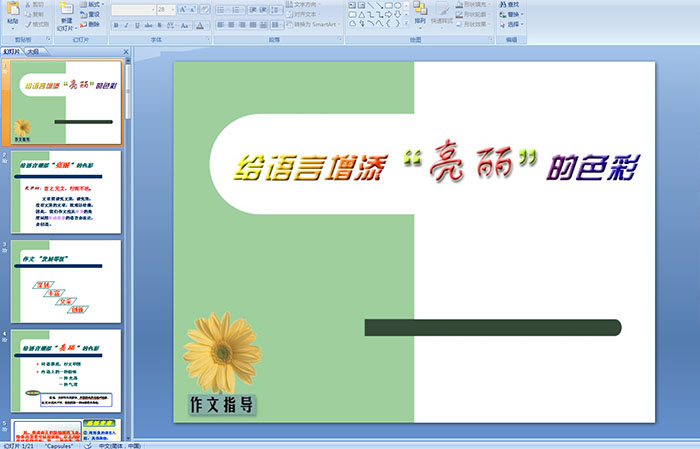Toggle Underline formatting

click(x=137, y=25)
